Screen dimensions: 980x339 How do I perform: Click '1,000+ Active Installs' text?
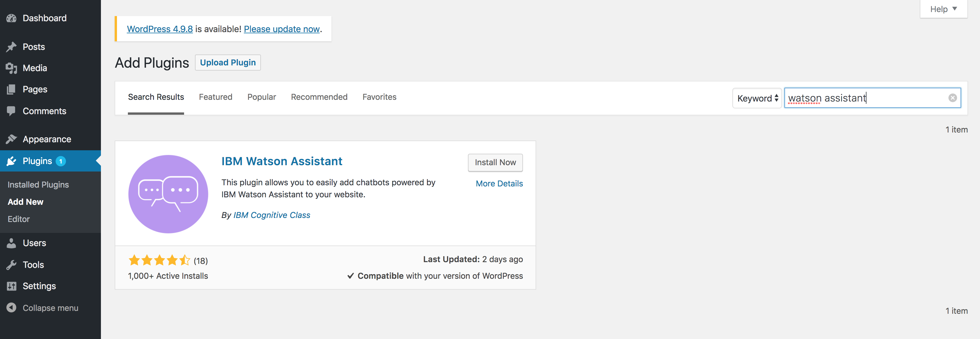pos(168,276)
